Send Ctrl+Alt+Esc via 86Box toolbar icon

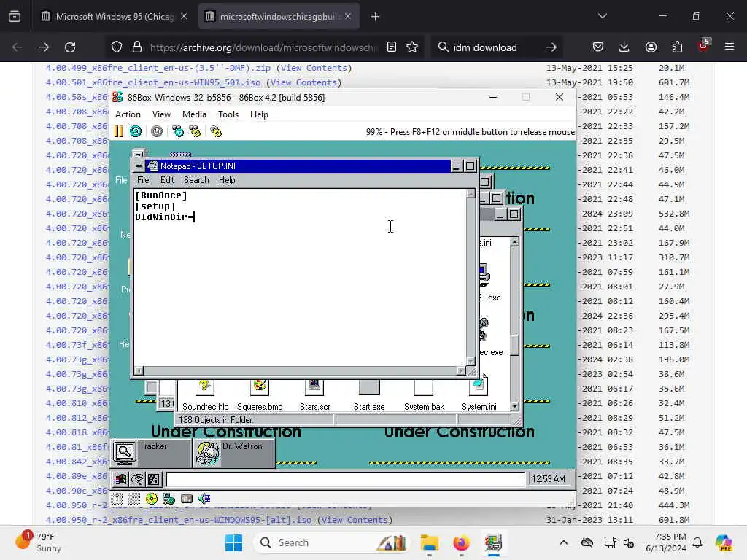[x=195, y=131]
